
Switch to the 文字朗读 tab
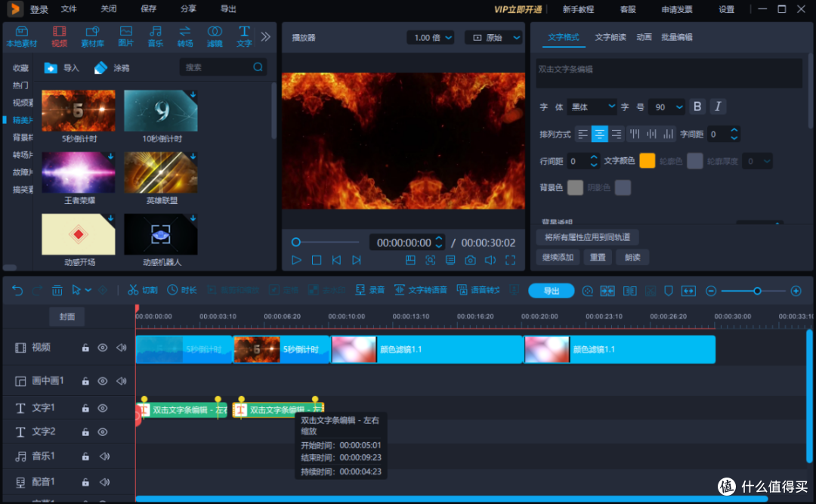pyautogui.click(x=610, y=37)
